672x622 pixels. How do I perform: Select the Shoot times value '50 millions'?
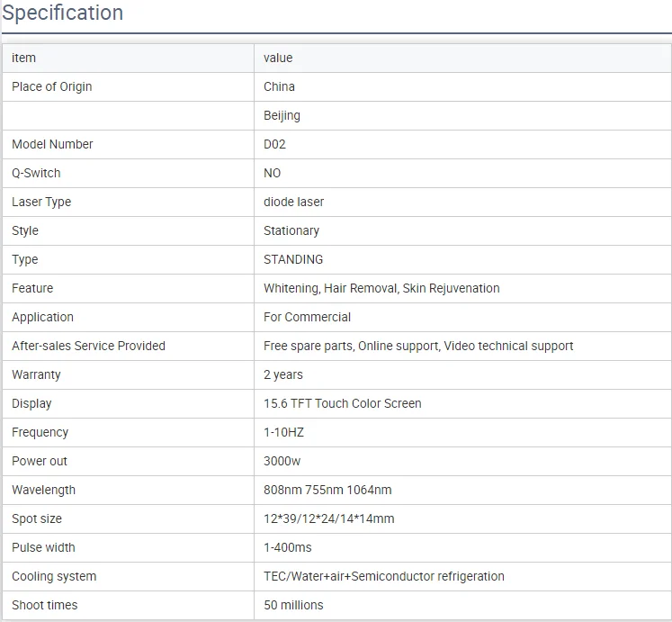pos(293,605)
